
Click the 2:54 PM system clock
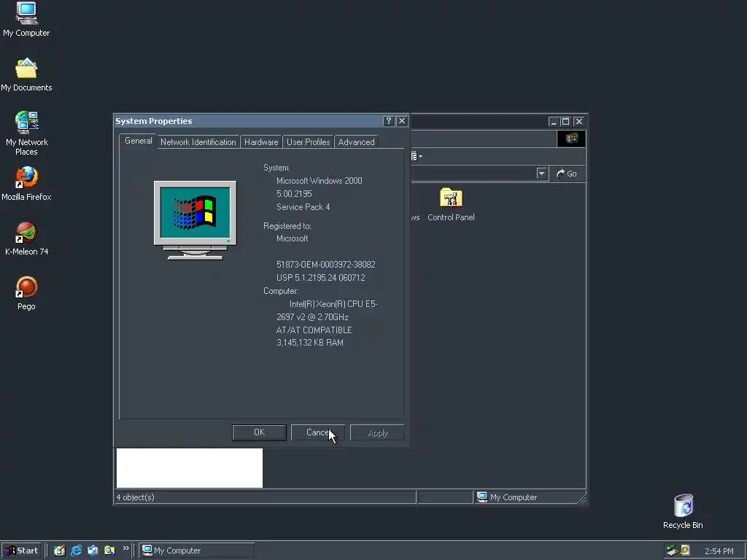(719, 551)
